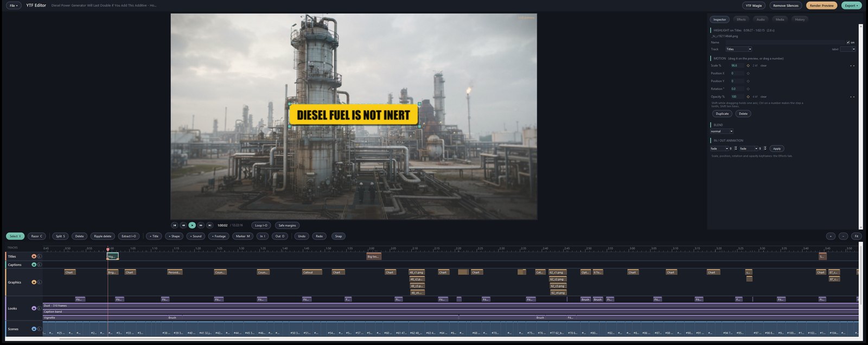Switch to the Effects tab
868x345 pixels.
coord(741,20)
